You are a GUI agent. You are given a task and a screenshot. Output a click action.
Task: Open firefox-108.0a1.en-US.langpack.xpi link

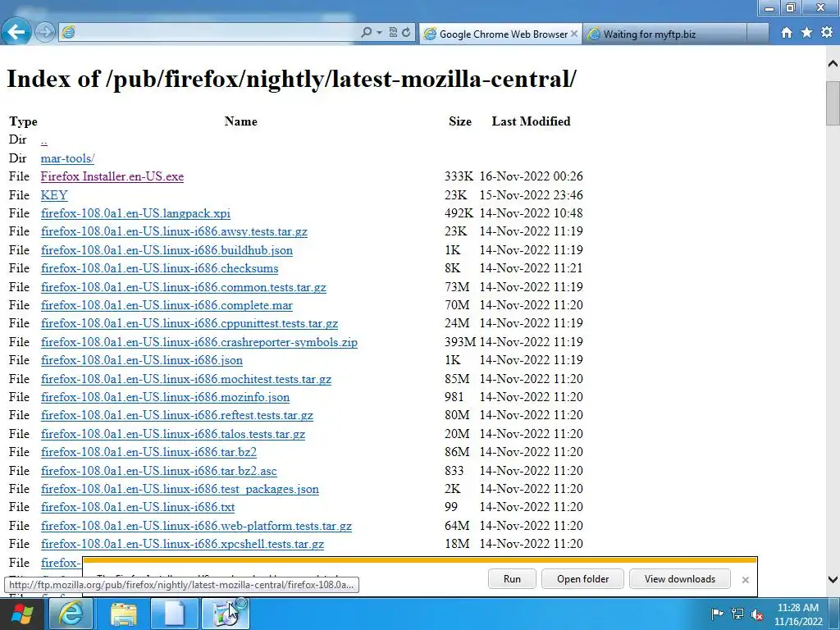pyautogui.click(x=135, y=213)
